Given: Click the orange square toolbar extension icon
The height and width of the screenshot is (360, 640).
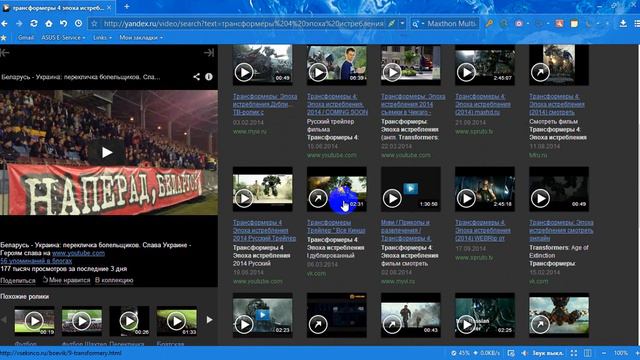Looking at the screenshot, I should (x=559, y=24).
